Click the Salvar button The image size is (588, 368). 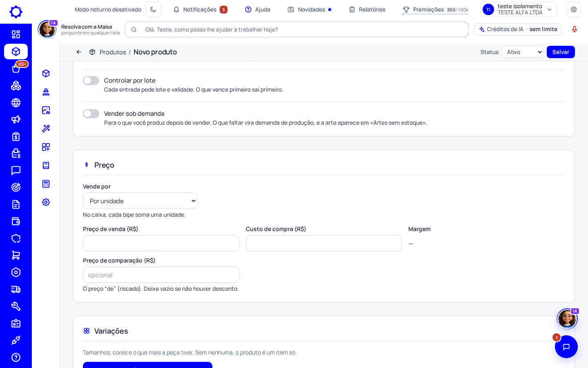pos(561,52)
